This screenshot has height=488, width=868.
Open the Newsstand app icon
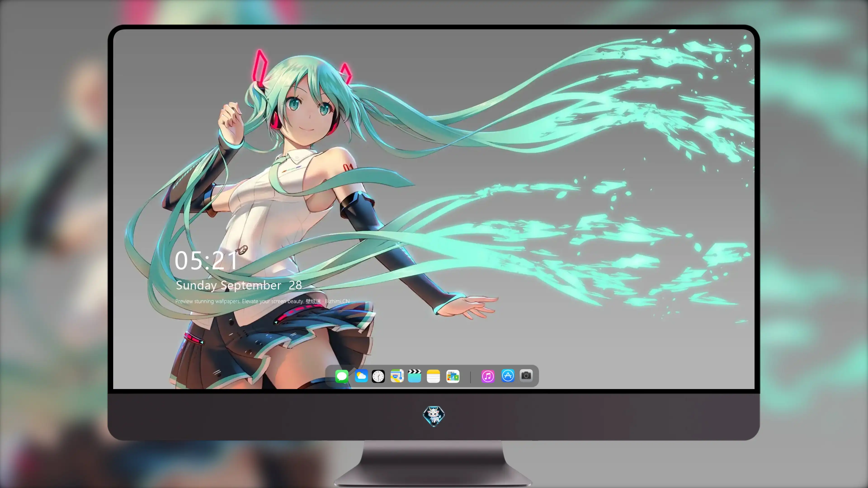coord(453,376)
